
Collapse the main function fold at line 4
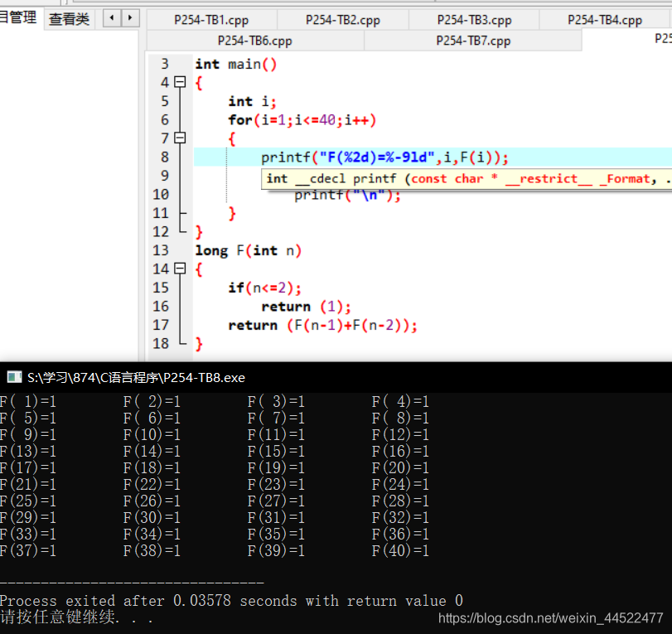point(181,82)
